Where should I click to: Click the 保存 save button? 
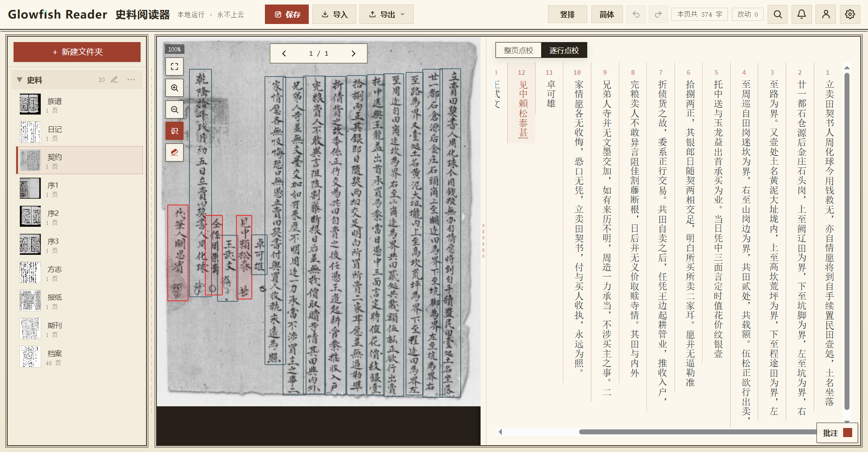[x=287, y=14]
